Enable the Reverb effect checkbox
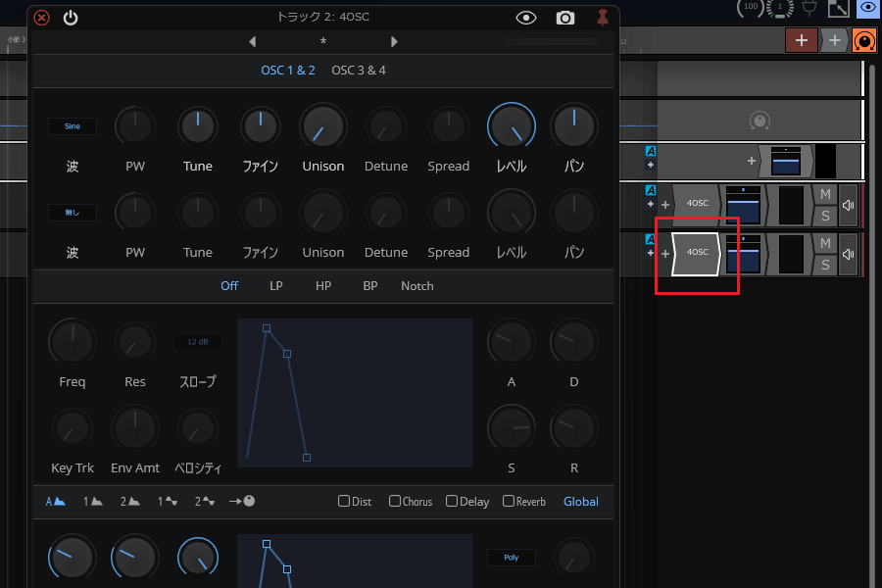 [x=509, y=502]
